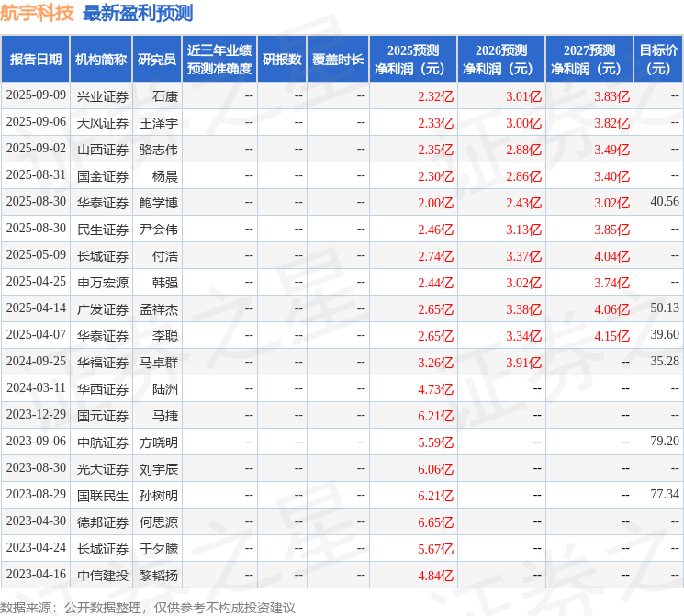Click institution 光大证券
The image size is (684, 616).
pyautogui.click(x=103, y=469)
